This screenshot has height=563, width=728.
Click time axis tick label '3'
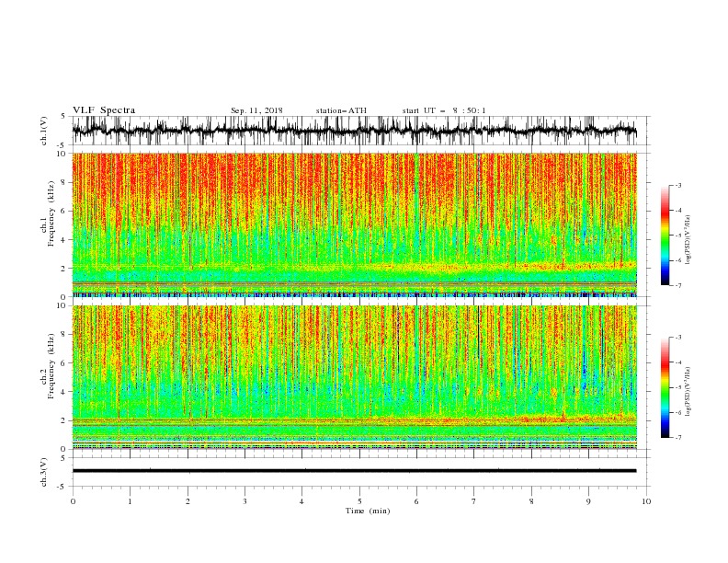(x=245, y=501)
